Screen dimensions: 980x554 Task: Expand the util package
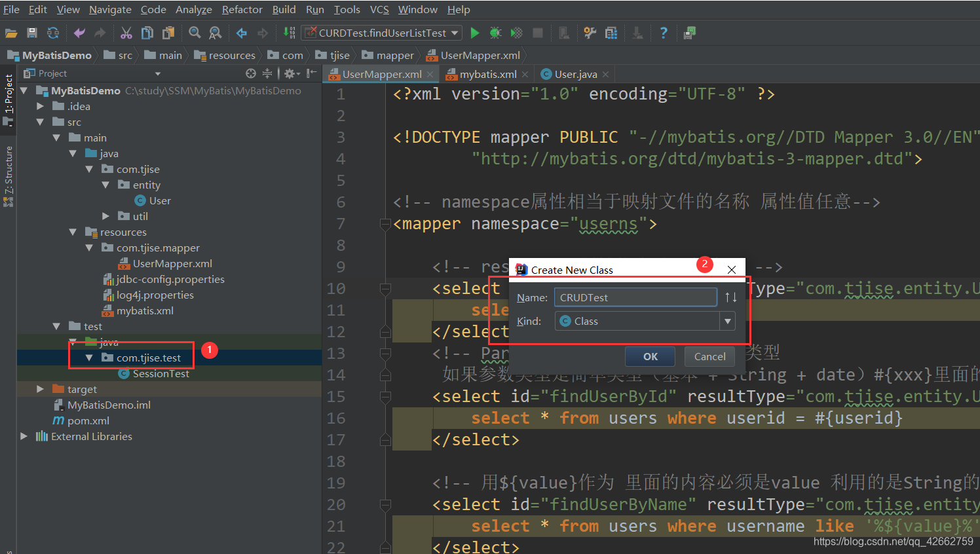pos(105,216)
